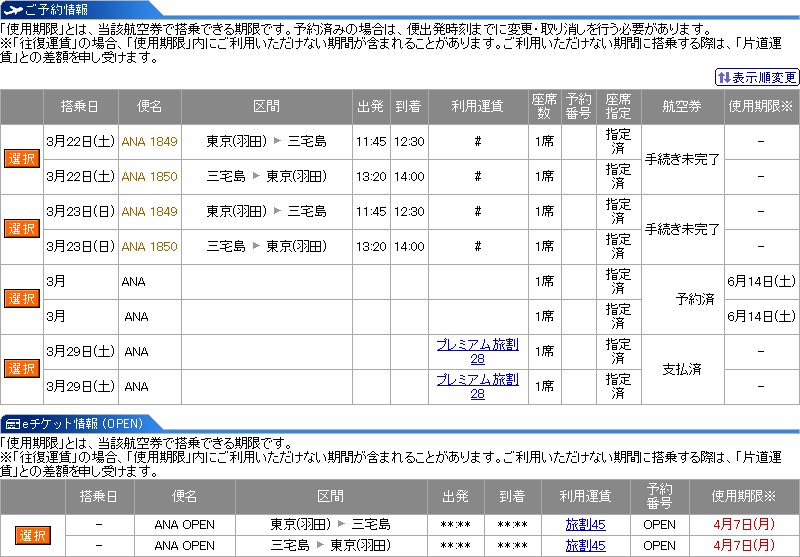
Task: Click 3月22日(土) date in ANA 1849 row
Action: [x=81, y=142]
